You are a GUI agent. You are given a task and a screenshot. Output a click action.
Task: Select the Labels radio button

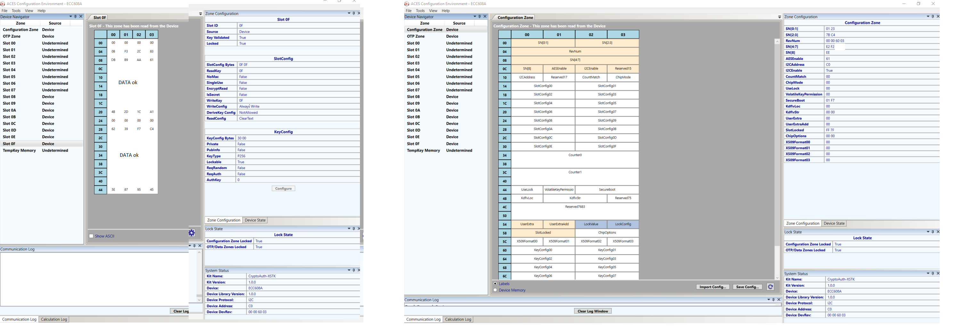(x=495, y=284)
